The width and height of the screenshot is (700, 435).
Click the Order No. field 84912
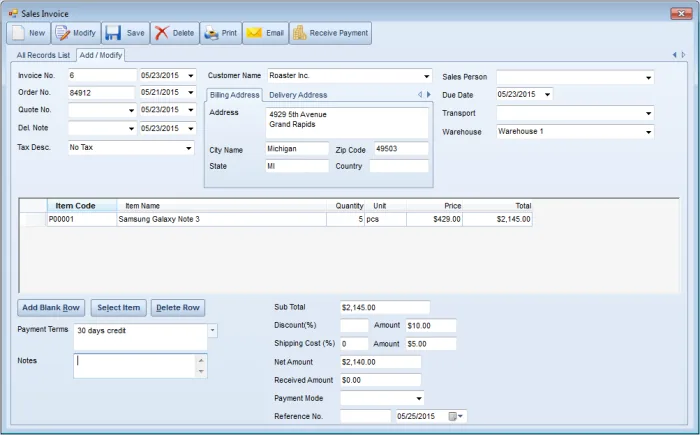point(101,93)
